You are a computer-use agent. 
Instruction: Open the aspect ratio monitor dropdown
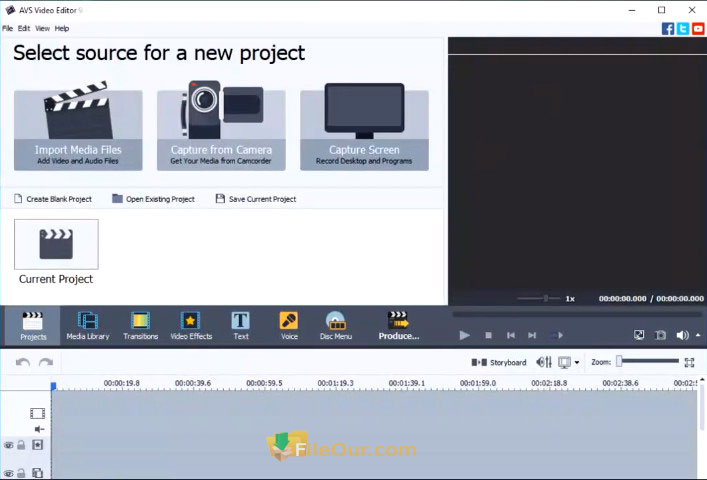568,362
